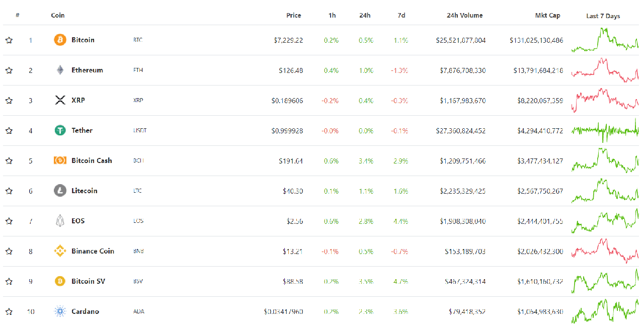Click the EOS logo icon
Viewport: 644px width, 329px height.
pos(60,221)
